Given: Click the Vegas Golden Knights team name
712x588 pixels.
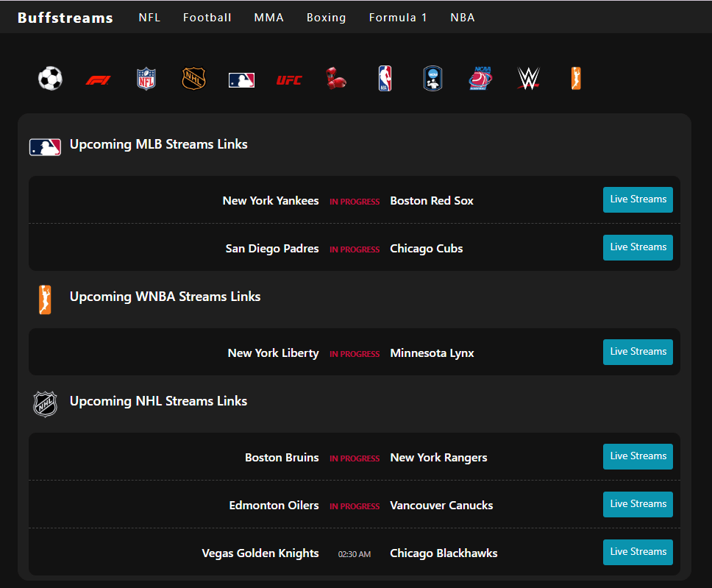Looking at the screenshot, I should (x=260, y=553).
